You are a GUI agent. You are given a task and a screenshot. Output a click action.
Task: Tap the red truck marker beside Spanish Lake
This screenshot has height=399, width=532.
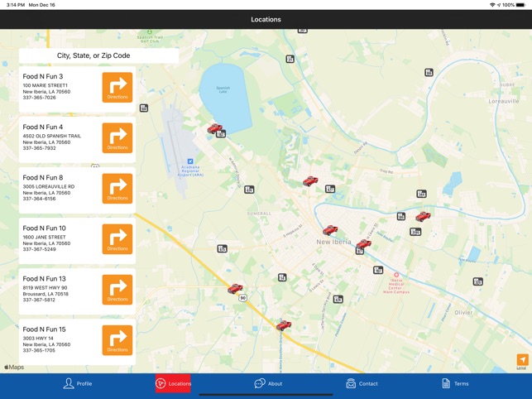coord(215,128)
